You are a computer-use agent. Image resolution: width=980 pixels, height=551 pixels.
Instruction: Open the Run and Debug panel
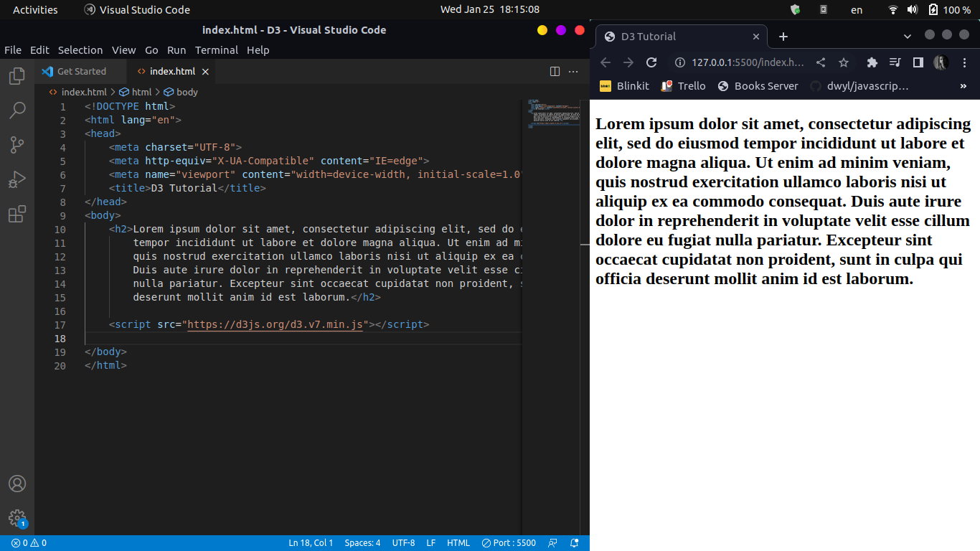(17, 179)
